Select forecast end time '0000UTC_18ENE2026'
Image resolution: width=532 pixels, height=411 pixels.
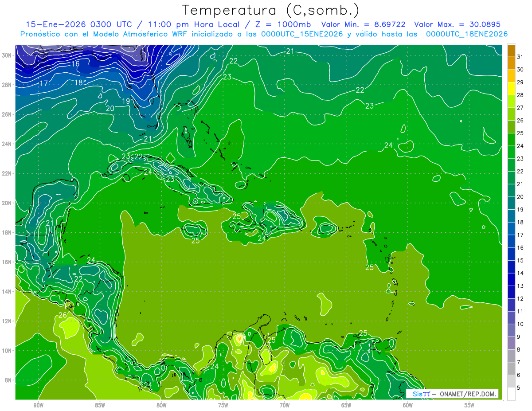(467, 34)
